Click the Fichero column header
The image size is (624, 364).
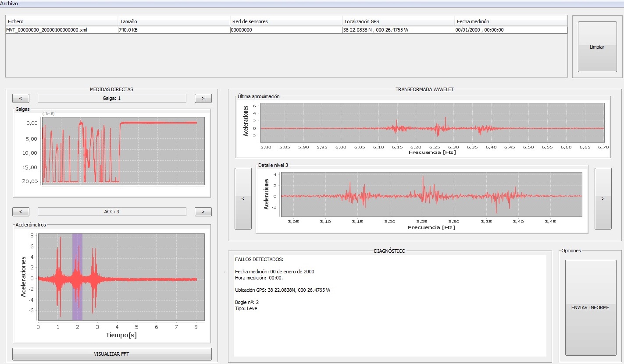click(x=61, y=21)
